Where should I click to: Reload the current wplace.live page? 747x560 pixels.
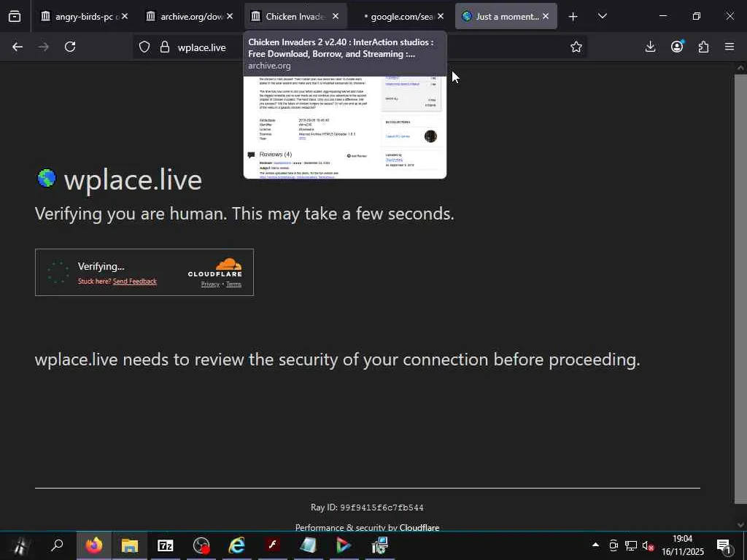[x=70, y=47]
